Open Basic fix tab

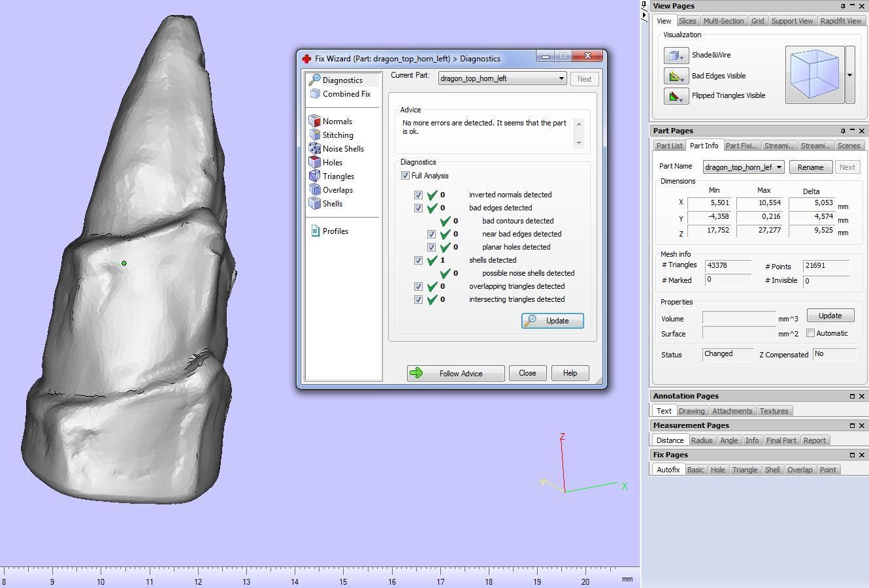click(x=695, y=470)
